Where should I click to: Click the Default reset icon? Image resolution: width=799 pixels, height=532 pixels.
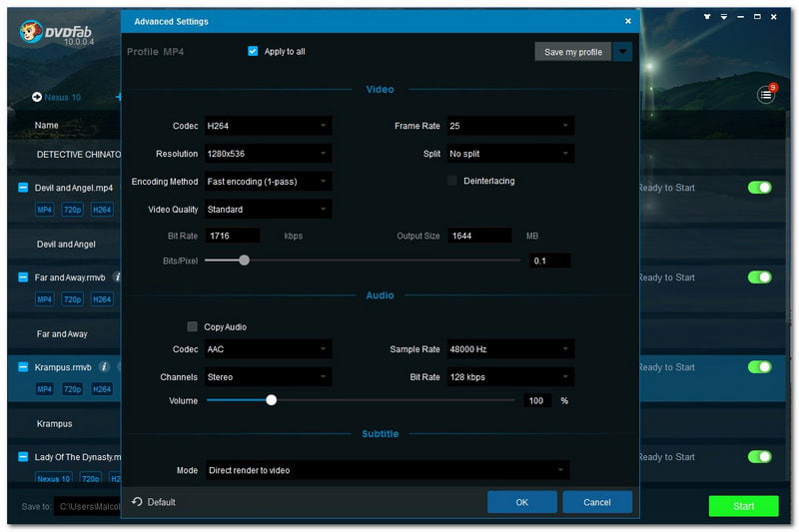tap(137, 502)
